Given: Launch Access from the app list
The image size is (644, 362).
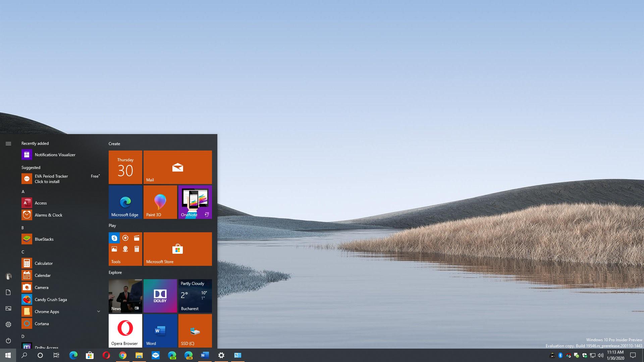Looking at the screenshot, I should click(61, 203).
